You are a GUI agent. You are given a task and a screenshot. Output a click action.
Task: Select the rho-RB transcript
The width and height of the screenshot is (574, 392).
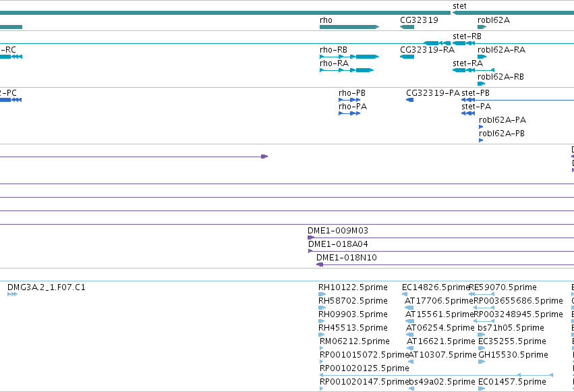click(x=349, y=57)
